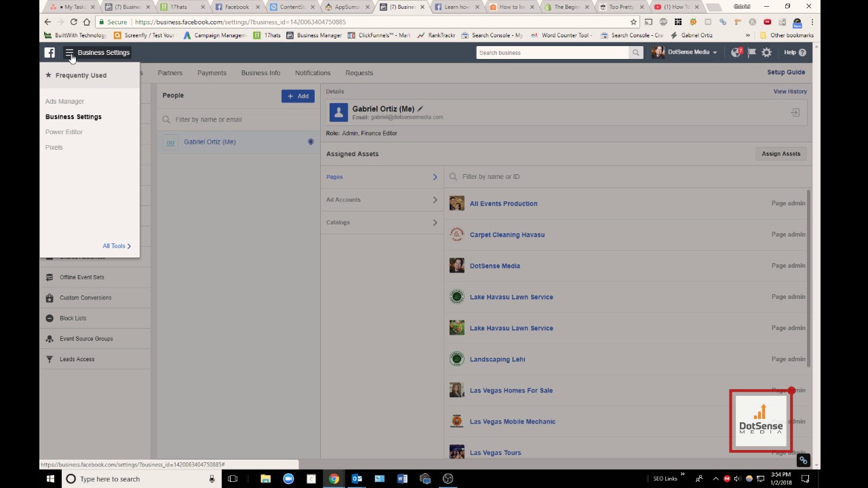The height and width of the screenshot is (488, 868).
Task: Click the search magnifier button
Action: pyautogui.click(x=635, y=52)
